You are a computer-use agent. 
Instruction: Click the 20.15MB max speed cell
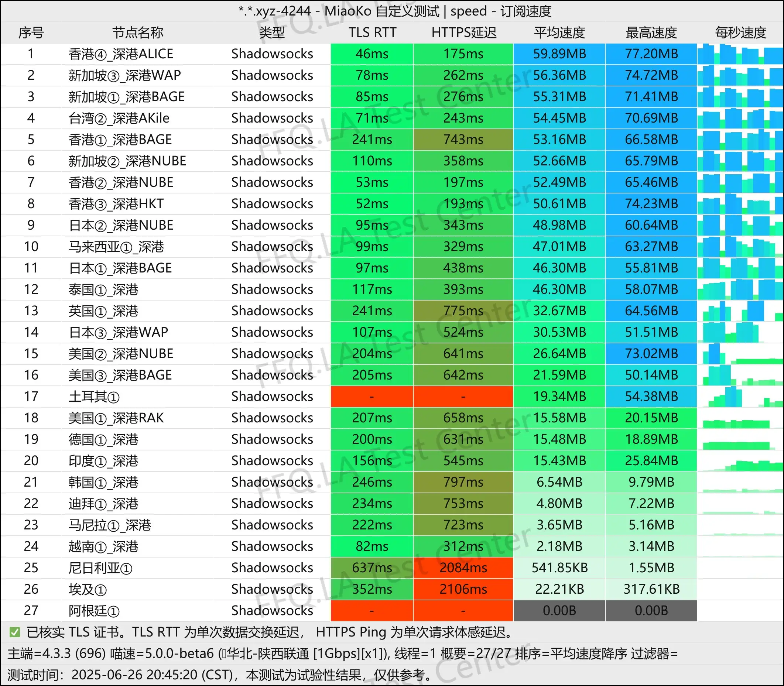coord(651,418)
